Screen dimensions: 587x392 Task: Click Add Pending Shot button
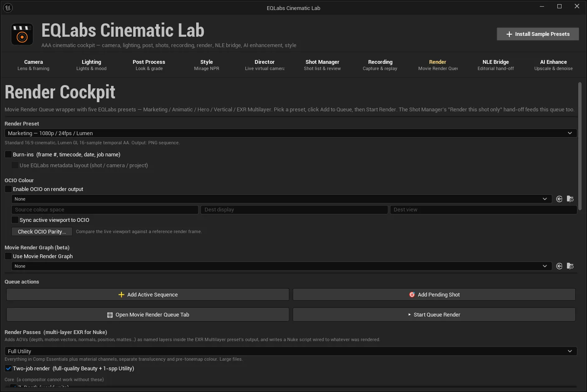pyautogui.click(x=434, y=294)
